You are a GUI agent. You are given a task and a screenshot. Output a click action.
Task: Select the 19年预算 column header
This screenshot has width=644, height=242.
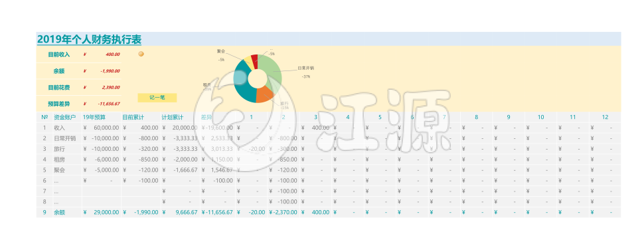point(94,117)
